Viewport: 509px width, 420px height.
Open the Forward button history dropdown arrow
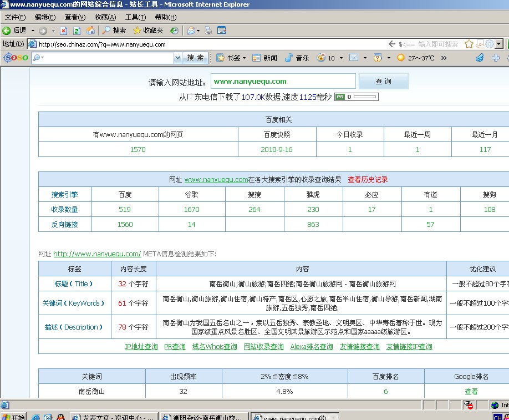point(54,31)
